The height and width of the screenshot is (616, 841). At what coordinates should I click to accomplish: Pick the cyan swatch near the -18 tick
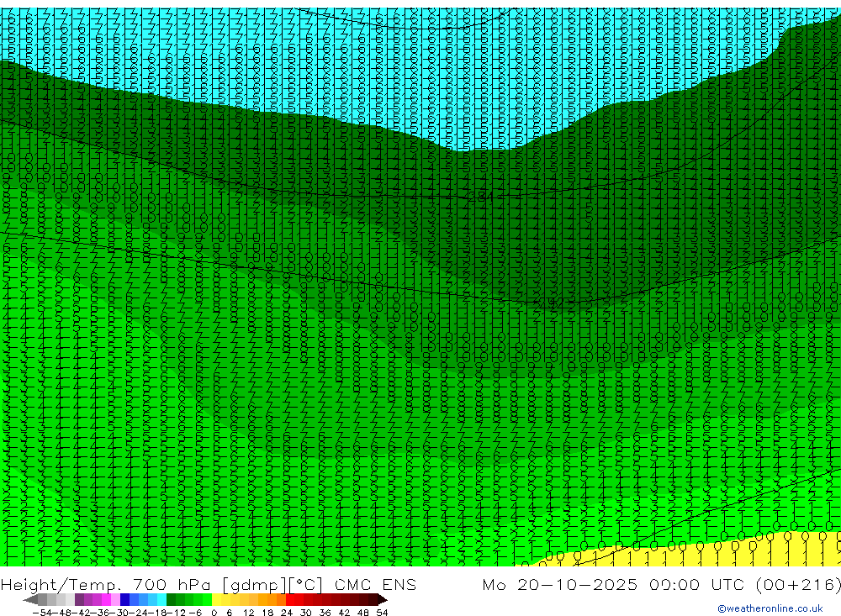[161, 599]
